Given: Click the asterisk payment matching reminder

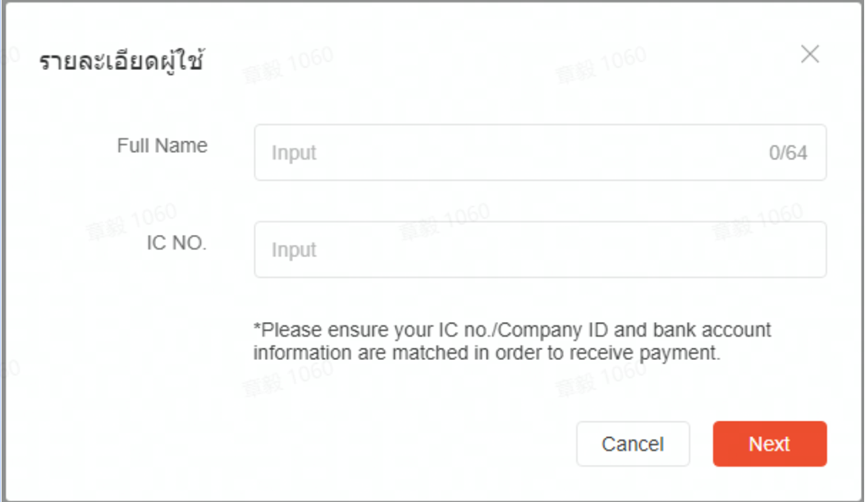Looking at the screenshot, I should pyautogui.click(x=512, y=330).
